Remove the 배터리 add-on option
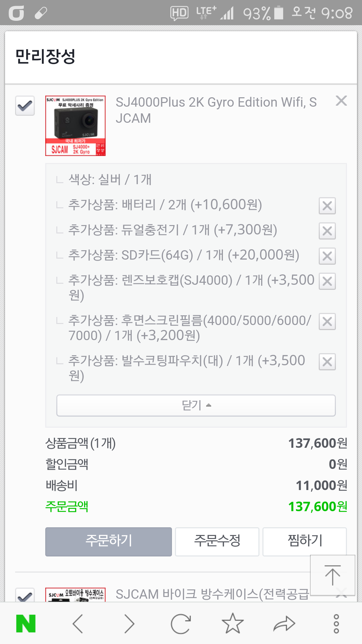The height and width of the screenshot is (644, 362). 327,206
